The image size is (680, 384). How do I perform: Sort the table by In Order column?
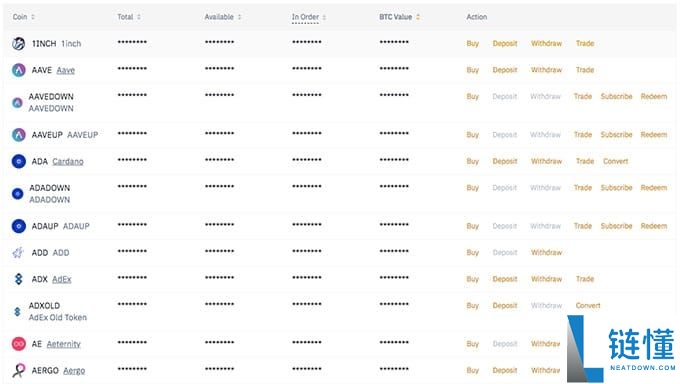tap(308, 16)
